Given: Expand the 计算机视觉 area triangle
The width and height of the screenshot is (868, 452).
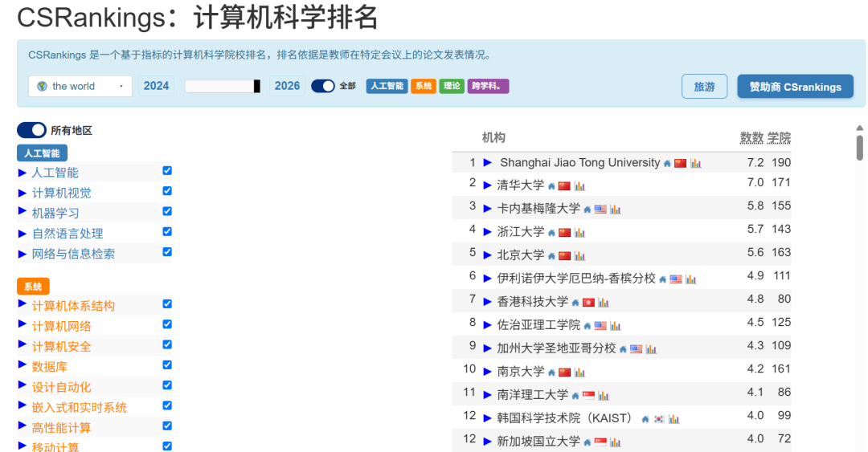Looking at the screenshot, I should point(23,193).
